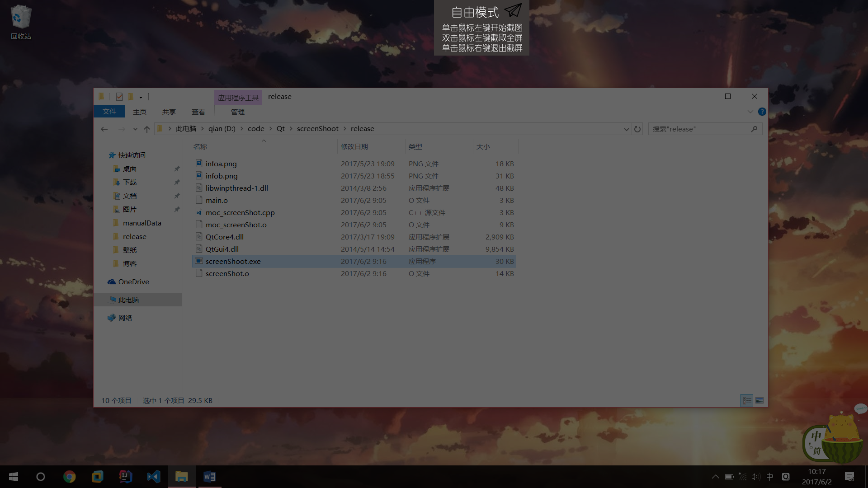Image resolution: width=868 pixels, height=488 pixels.
Task: Open the blue help question-mark icon
Action: tap(762, 112)
